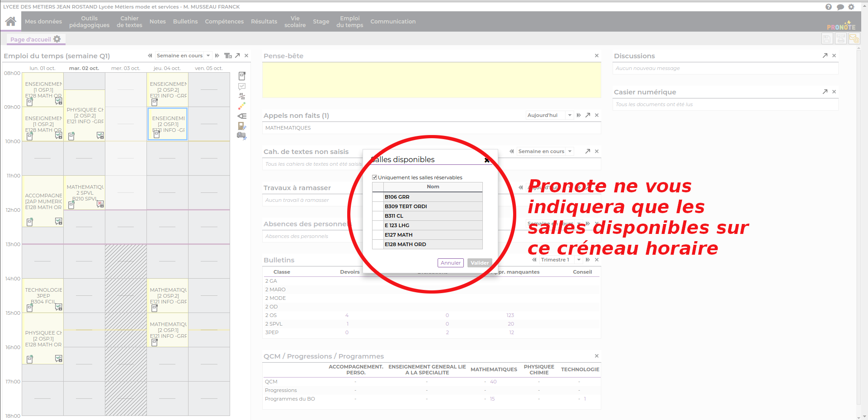The image size is (868, 420).
Task: Open the Mes données menu
Action: click(43, 21)
